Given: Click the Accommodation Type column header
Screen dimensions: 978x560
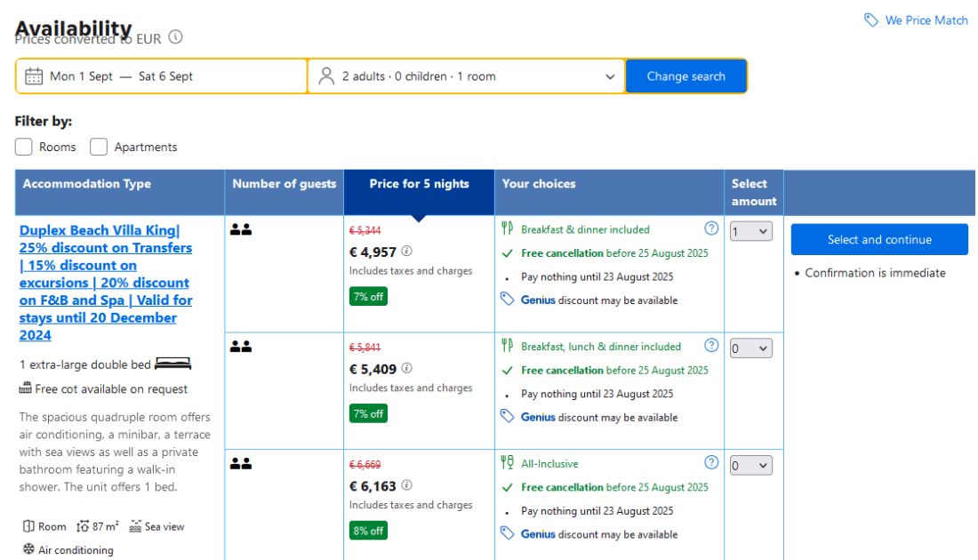Looking at the screenshot, I should 87,184.
